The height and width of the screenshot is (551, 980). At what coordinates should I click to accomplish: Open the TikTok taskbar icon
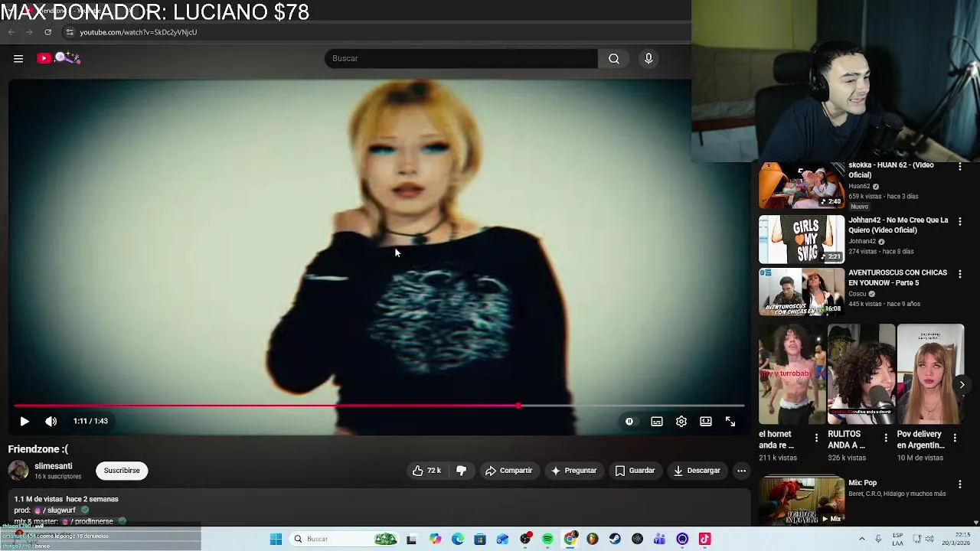click(x=704, y=539)
